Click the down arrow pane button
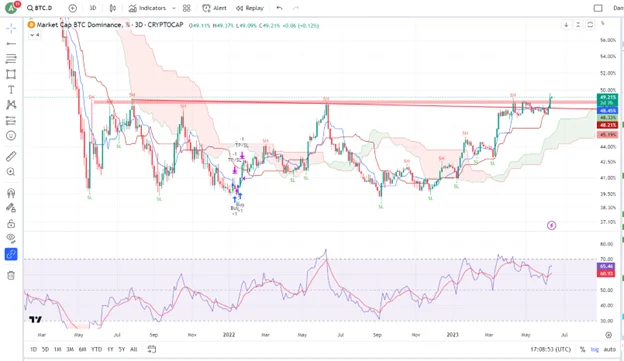 click(x=566, y=25)
